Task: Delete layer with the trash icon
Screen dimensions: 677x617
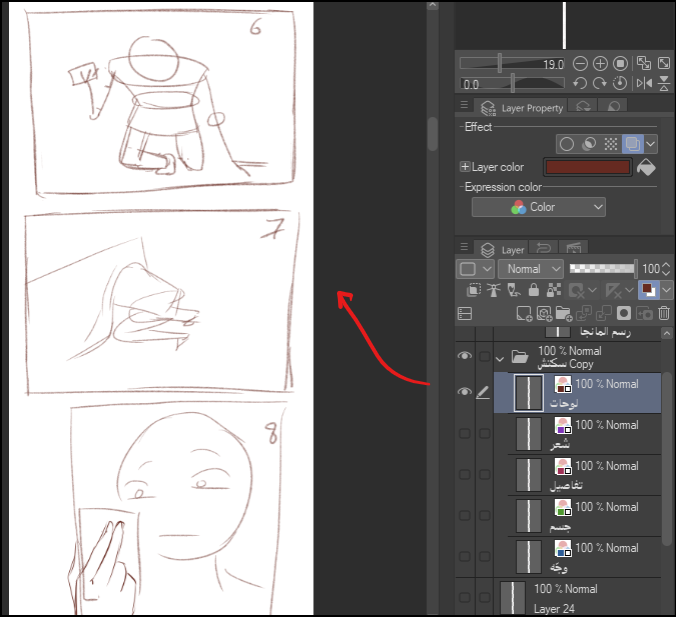Action: [x=664, y=313]
